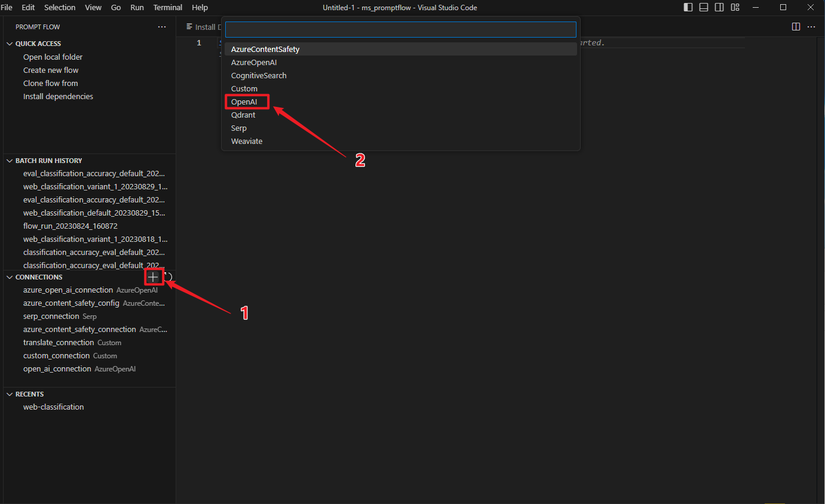The width and height of the screenshot is (825, 504).
Task: Click the split editor right icon
Action: coord(796,27)
